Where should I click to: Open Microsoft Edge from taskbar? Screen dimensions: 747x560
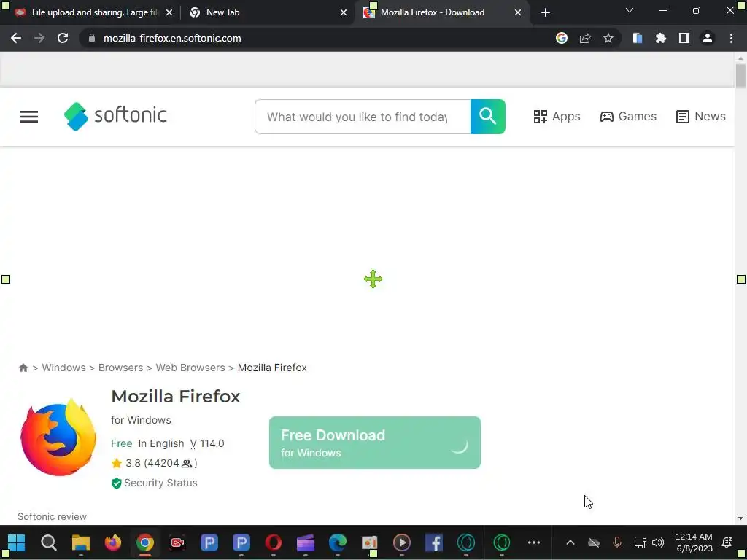point(337,542)
